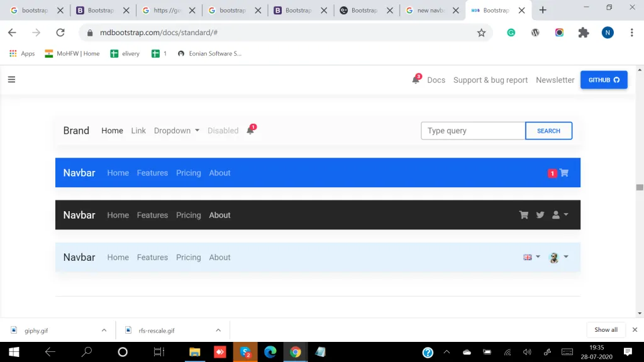The height and width of the screenshot is (362, 644).
Task: Open the user profile dropdown in the dark navbar
Action: click(559, 215)
